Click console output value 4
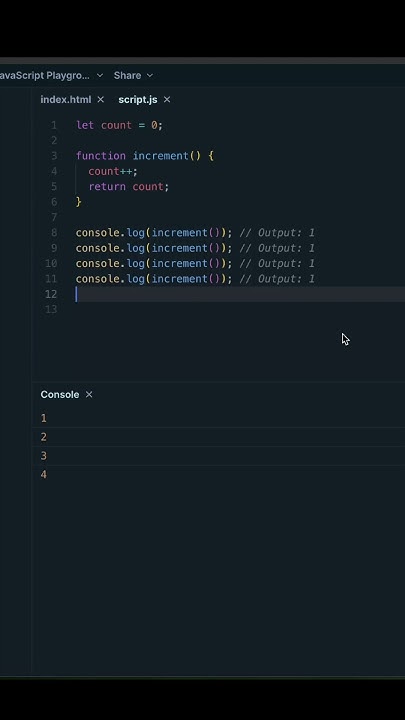Image resolution: width=405 pixels, height=720 pixels. point(44,475)
